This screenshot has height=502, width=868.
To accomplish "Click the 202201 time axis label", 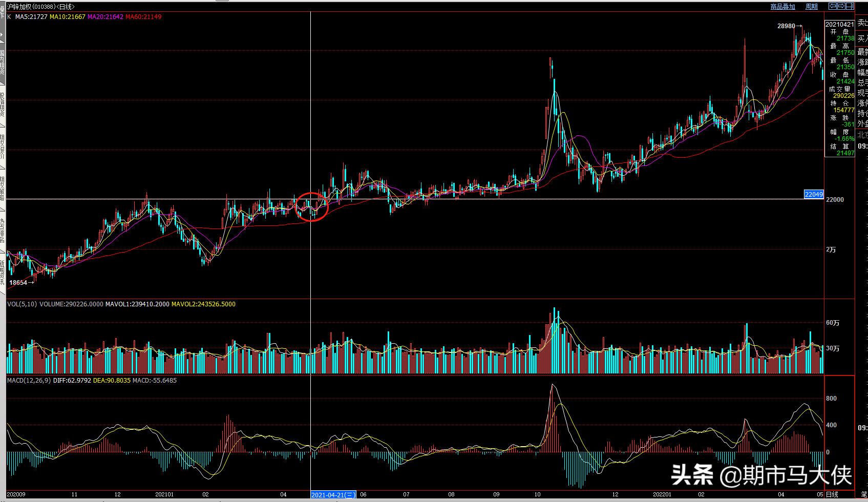I will pyautogui.click(x=662, y=495).
